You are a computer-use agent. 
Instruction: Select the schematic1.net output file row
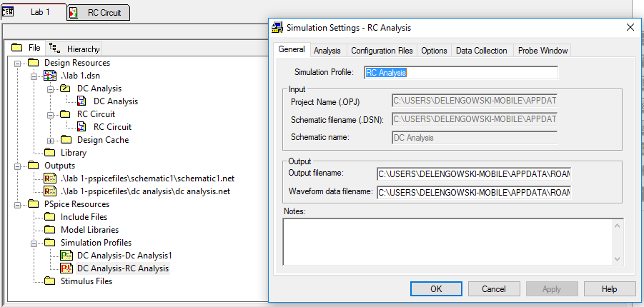[x=147, y=178]
